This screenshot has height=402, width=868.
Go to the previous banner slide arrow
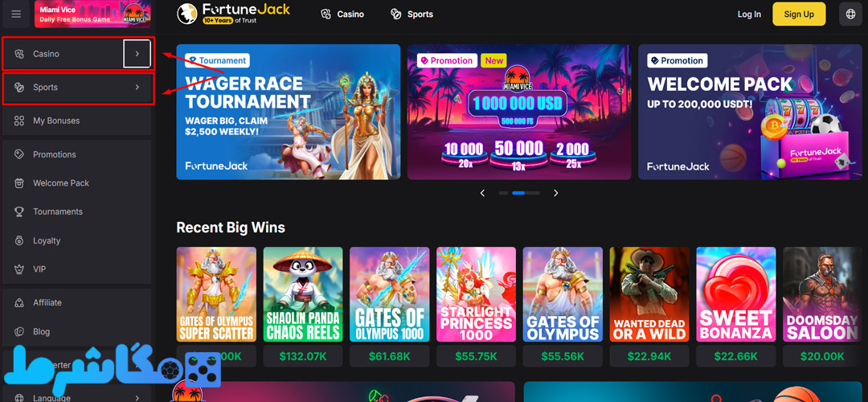point(483,193)
